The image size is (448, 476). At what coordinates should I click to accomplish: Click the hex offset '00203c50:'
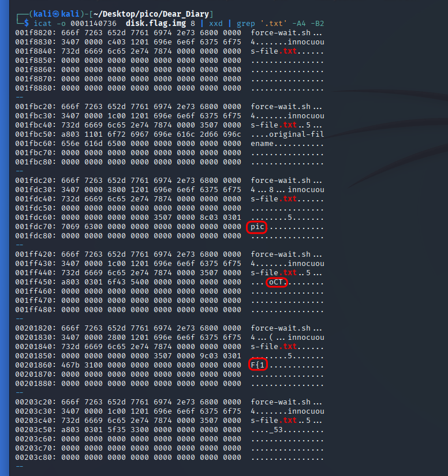pyautogui.click(x=36, y=430)
